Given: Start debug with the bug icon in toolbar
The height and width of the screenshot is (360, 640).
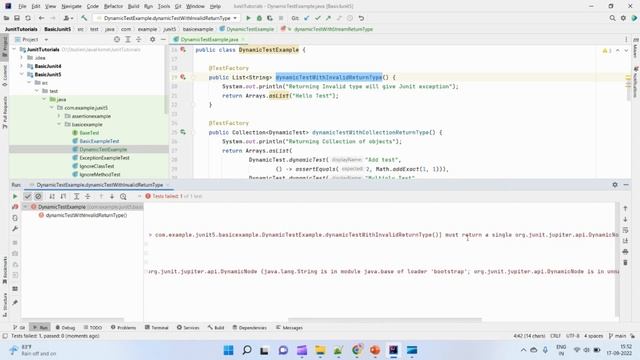Looking at the screenshot, I should (259, 18).
